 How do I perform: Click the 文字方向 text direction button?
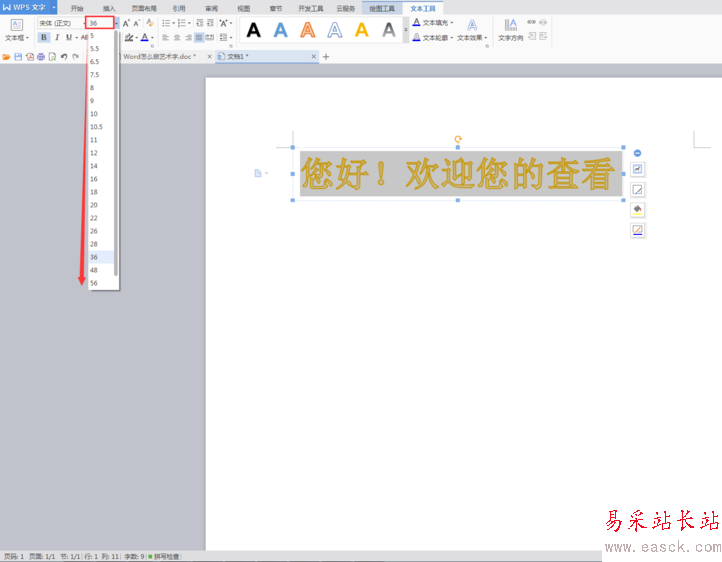click(511, 30)
